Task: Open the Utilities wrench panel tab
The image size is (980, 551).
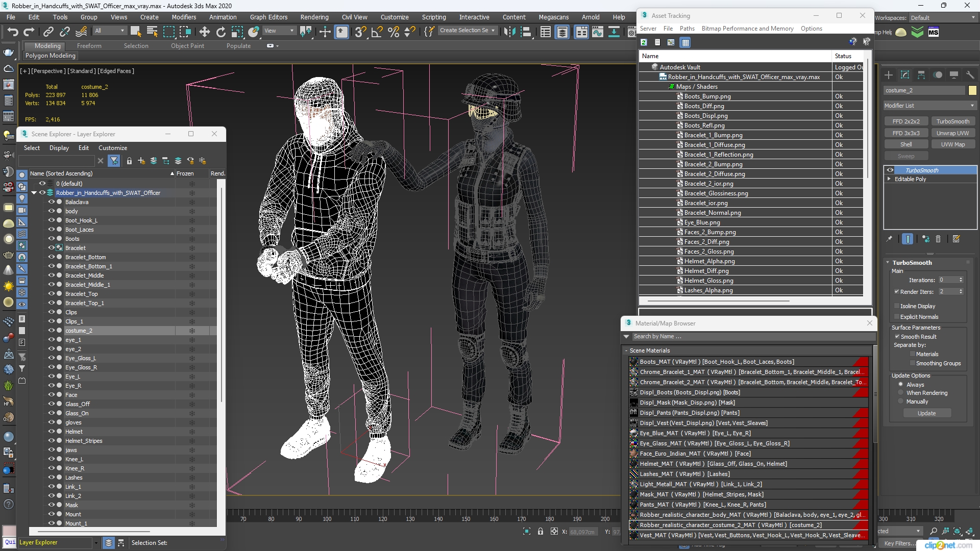Action: (x=970, y=75)
